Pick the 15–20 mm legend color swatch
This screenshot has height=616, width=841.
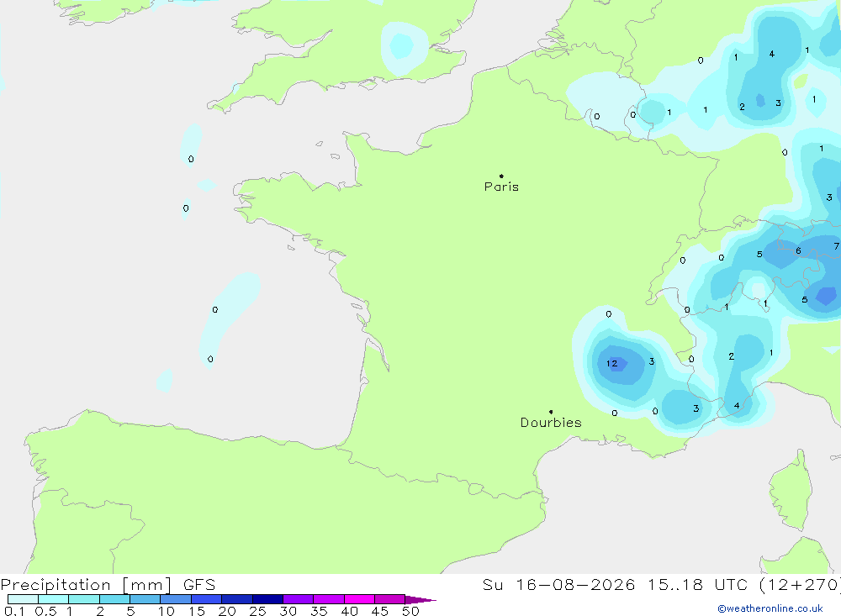[x=206, y=599]
